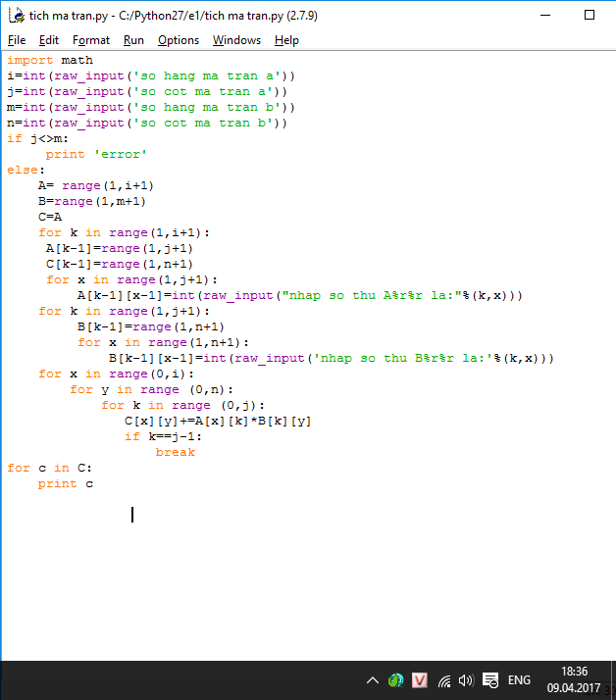
Task: Switch the ENG input language indicator
Action: (x=520, y=680)
